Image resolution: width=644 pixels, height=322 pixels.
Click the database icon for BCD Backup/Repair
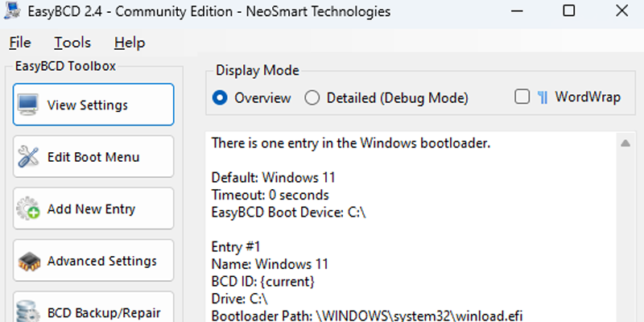(28, 312)
